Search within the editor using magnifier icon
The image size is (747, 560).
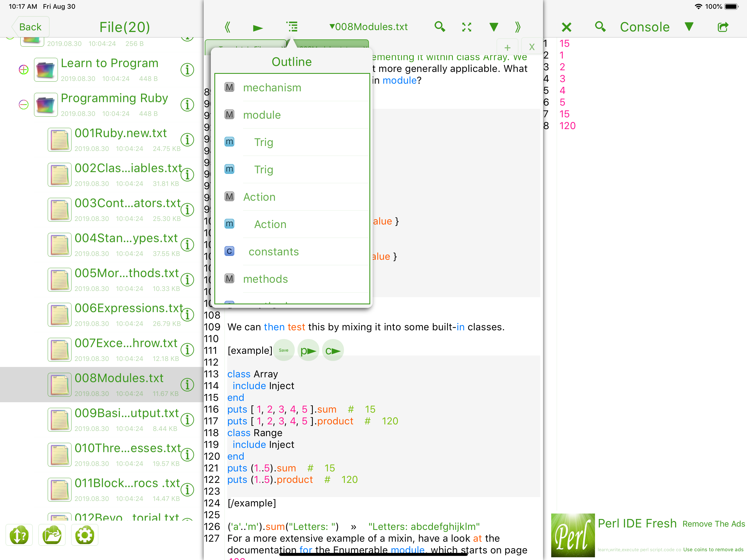point(440,27)
